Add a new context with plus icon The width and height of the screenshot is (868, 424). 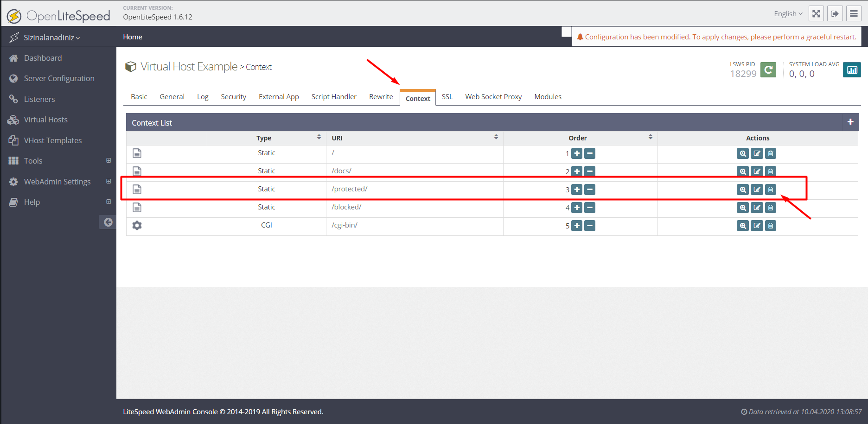coord(850,122)
